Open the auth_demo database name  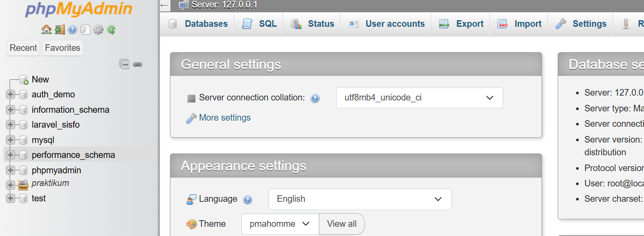click(53, 94)
